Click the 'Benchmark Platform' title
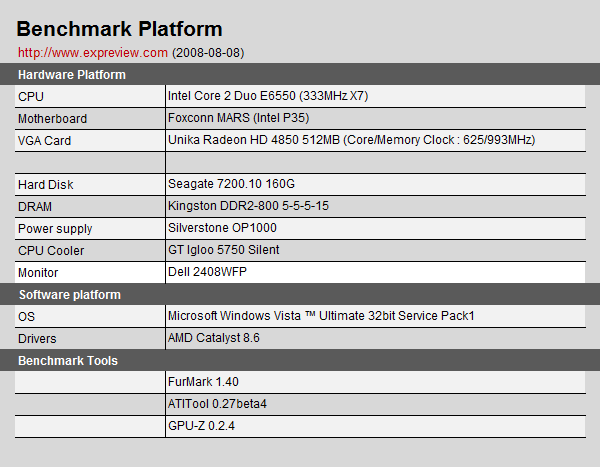The height and width of the screenshot is (467, 600). [x=119, y=29]
